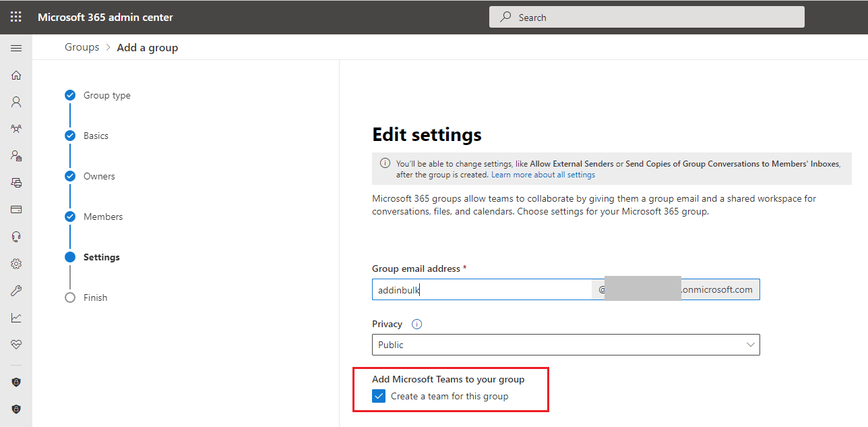Click Add Microsoft Teams to your group text
This screenshot has height=427, width=868.
pyautogui.click(x=448, y=379)
